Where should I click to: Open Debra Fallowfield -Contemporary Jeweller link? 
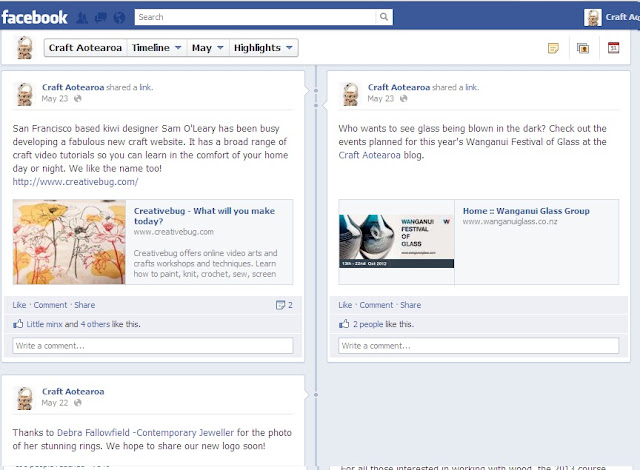point(145,432)
